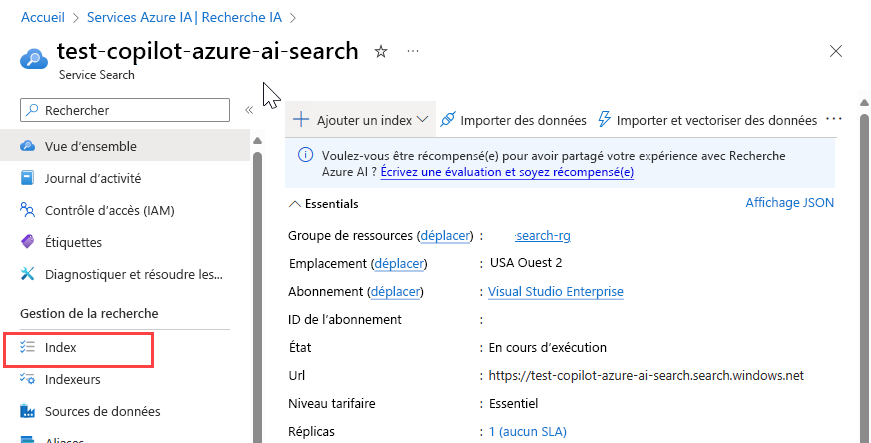This screenshot has width=871, height=443.
Task: Click Importer des données
Action: click(523, 120)
